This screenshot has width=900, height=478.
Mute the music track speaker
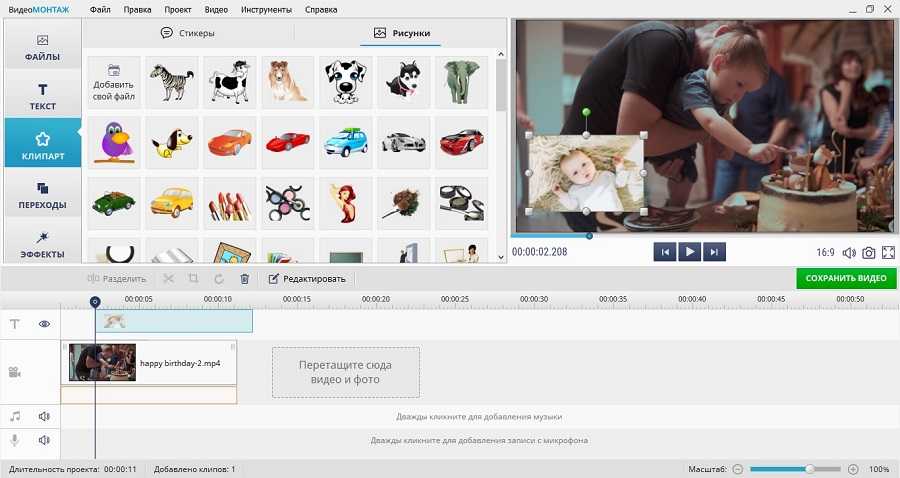tap(44, 417)
